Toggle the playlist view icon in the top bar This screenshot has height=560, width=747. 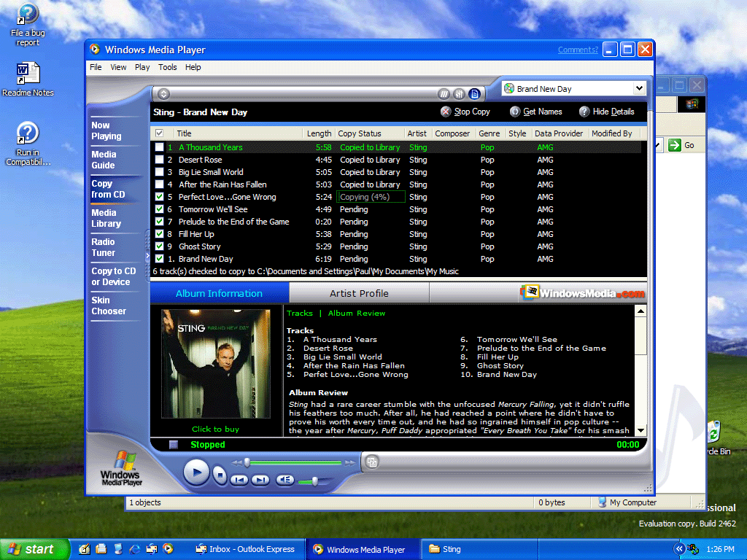coord(474,94)
